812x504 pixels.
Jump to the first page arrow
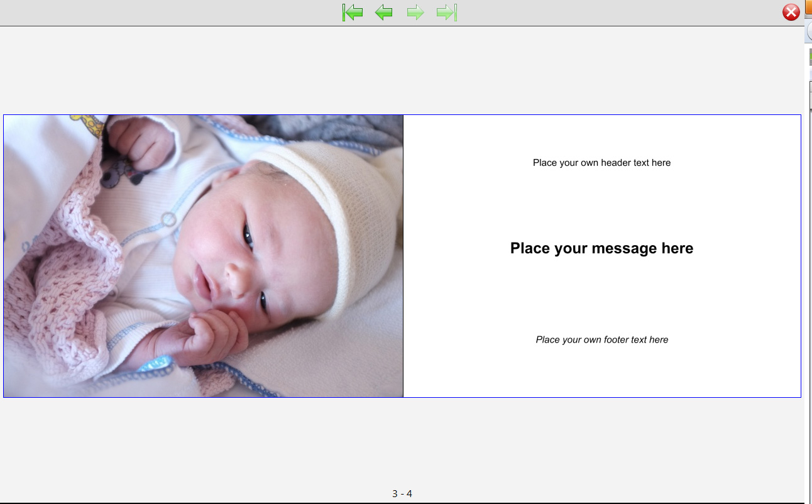(353, 12)
